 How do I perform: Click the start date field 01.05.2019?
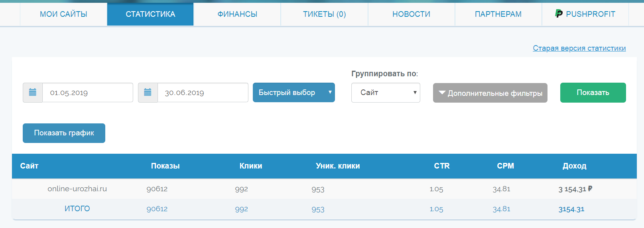tap(87, 93)
